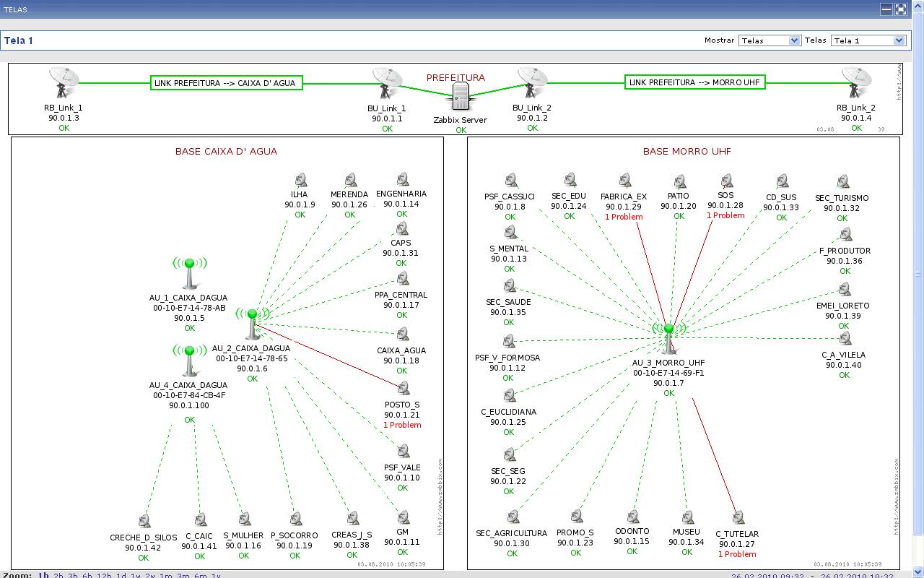Click the 'Tela 1' screen title
The width and height of the screenshot is (924, 578).
(x=19, y=40)
